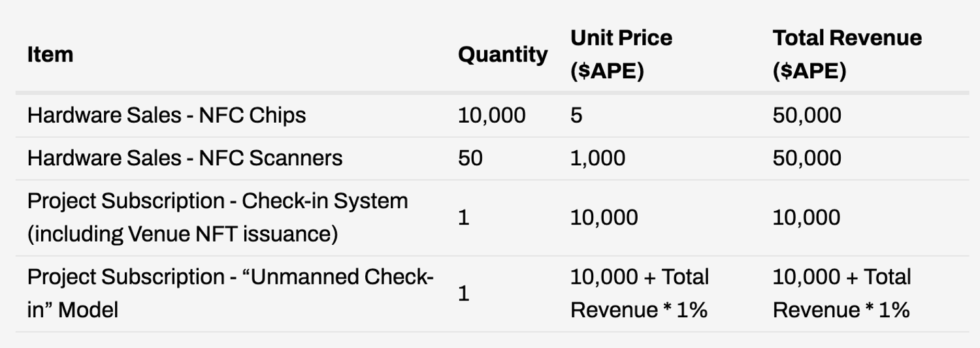Click NFC Scanners total revenue of 50,000
The width and height of the screenshot is (980, 348).
(806, 158)
